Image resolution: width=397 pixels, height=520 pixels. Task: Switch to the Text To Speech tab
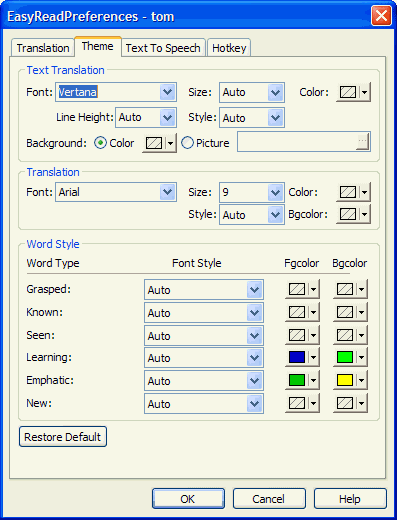pos(163,48)
